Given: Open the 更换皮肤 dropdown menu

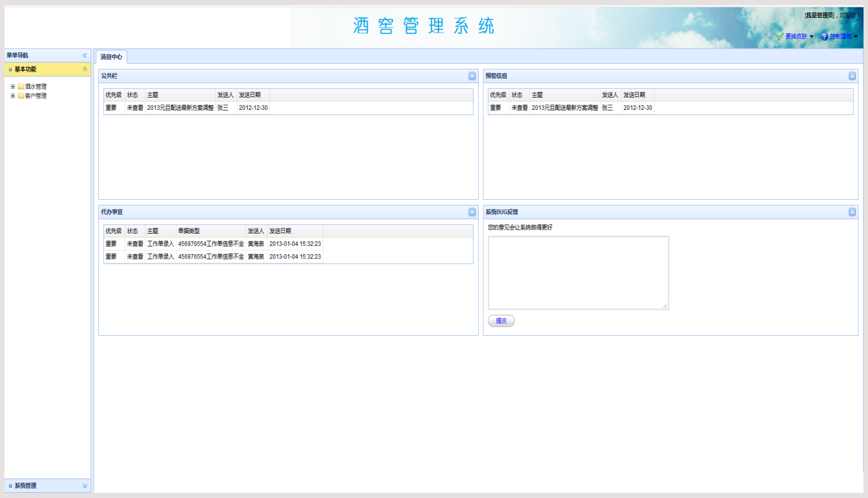Looking at the screenshot, I should coord(795,36).
